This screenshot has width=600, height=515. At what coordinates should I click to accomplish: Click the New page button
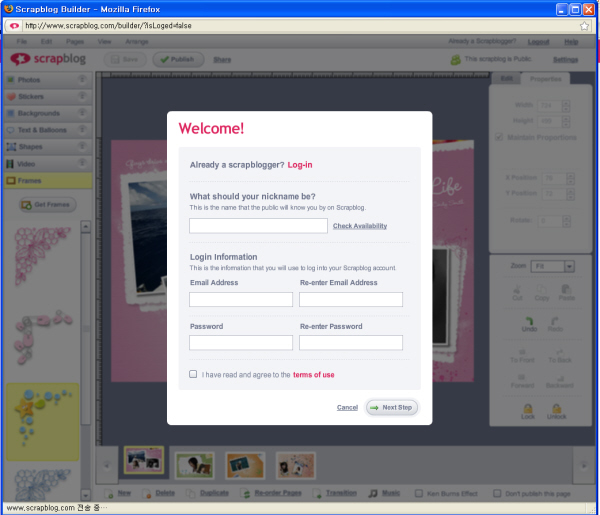(119, 493)
